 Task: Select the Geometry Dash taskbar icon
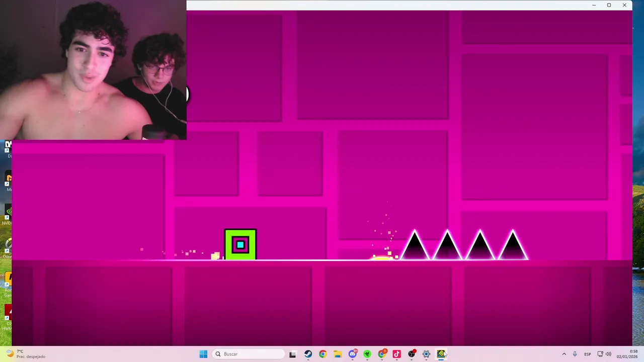coord(441,354)
